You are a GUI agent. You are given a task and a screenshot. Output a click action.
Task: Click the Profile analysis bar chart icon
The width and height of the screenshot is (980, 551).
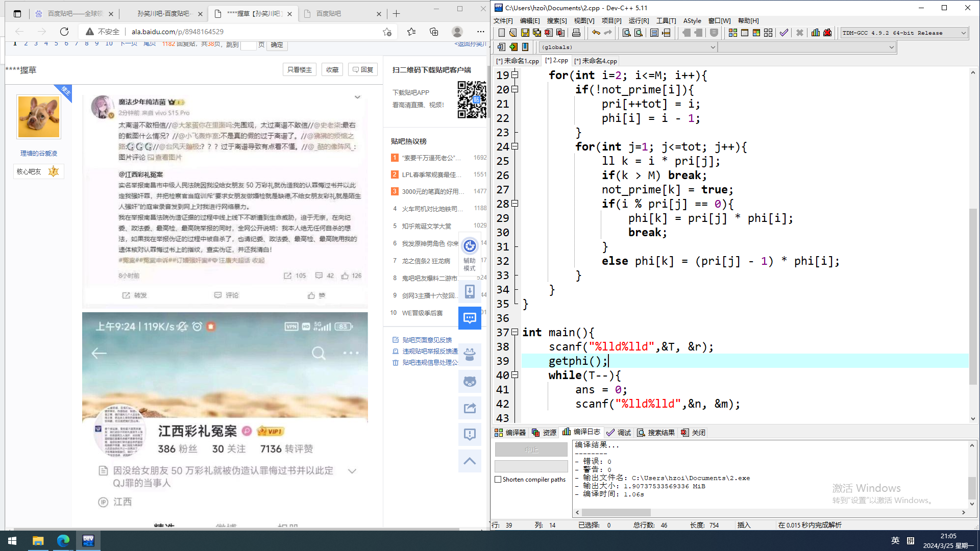(815, 33)
